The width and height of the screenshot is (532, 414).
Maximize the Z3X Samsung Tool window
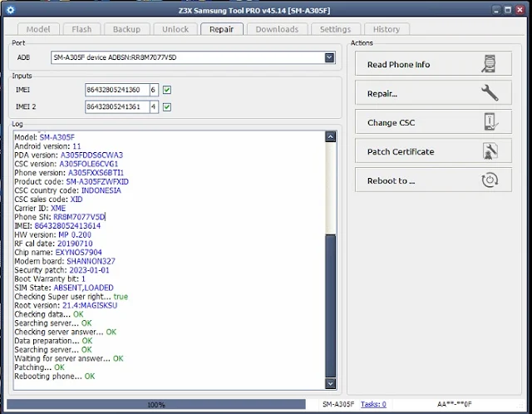(508, 10)
